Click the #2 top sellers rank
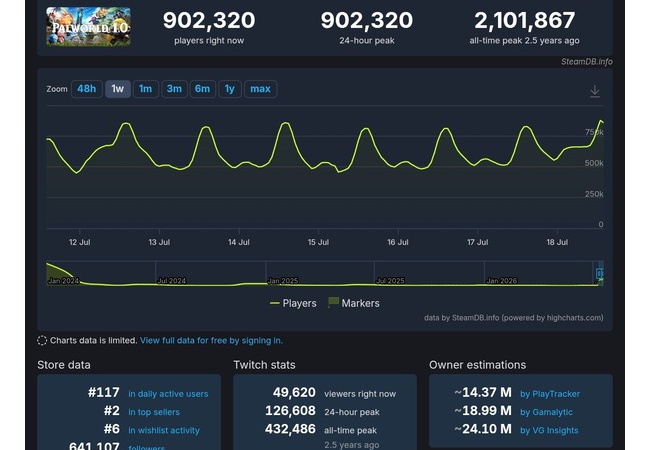Image resolution: width=650 pixels, height=450 pixels. (112, 410)
